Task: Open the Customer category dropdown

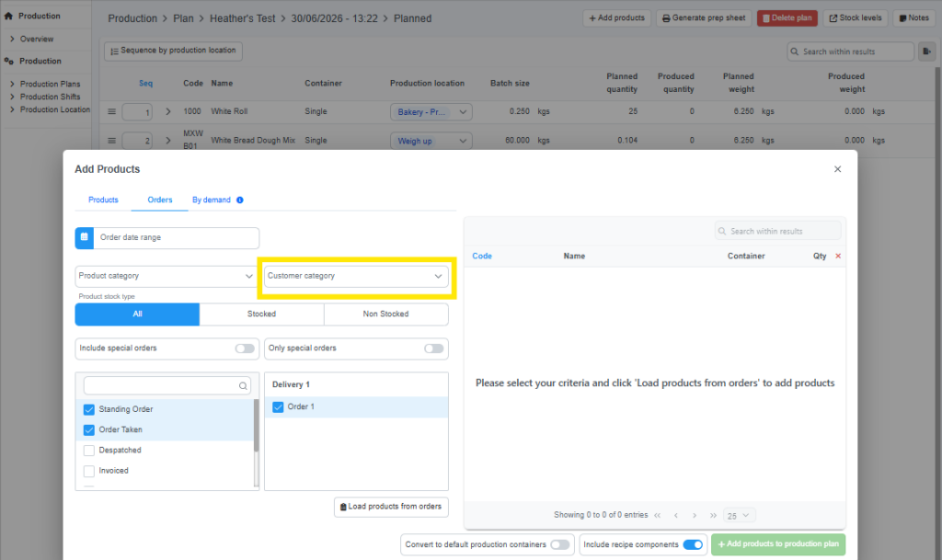Action: pyautogui.click(x=356, y=276)
